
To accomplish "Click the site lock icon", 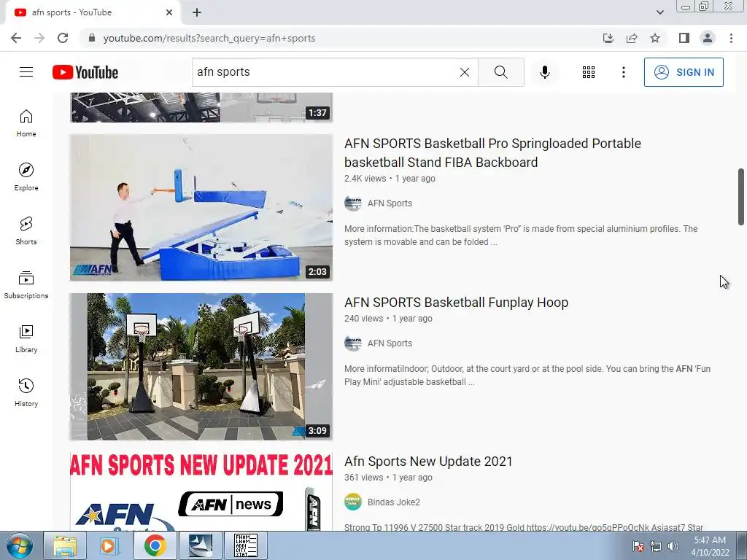I will (x=92, y=38).
